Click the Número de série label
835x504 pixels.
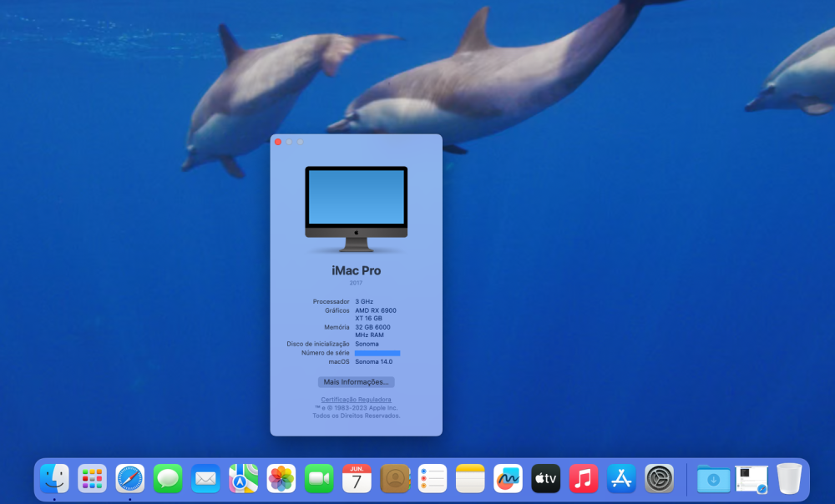(x=326, y=353)
